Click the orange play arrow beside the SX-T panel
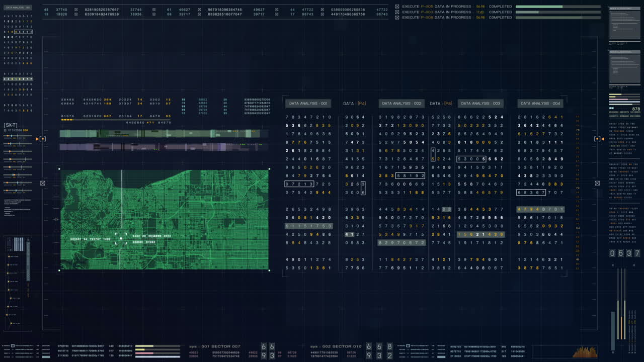 37,139
